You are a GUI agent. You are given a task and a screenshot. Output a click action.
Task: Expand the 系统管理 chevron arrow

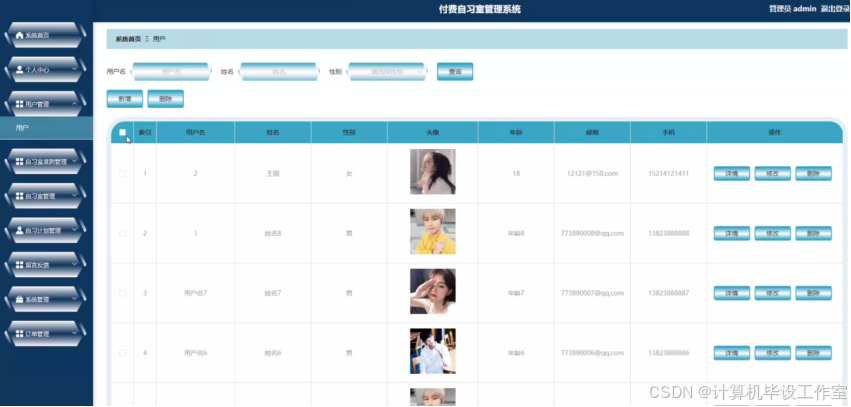(x=74, y=299)
